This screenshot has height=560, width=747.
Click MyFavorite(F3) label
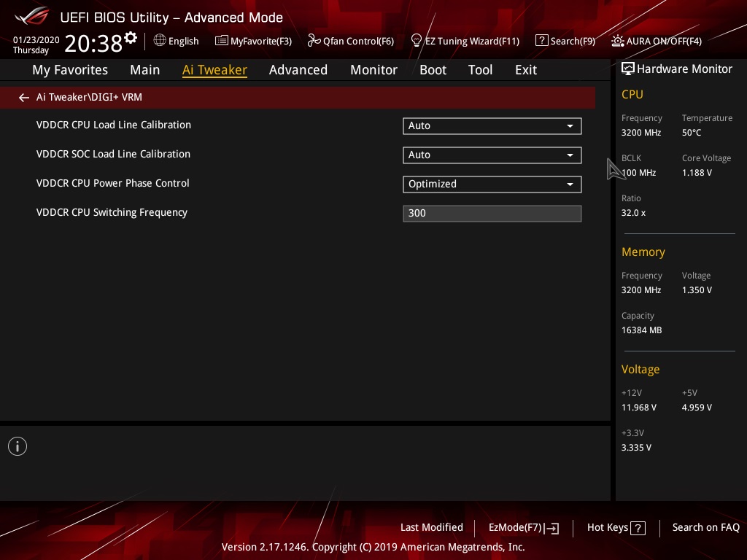coord(261,41)
